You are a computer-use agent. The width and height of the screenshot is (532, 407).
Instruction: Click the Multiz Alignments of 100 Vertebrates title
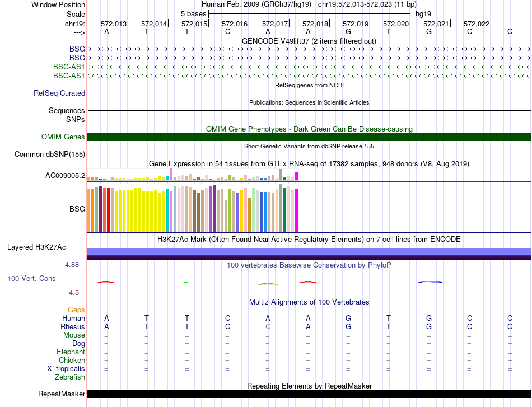(x=309, y=302)
